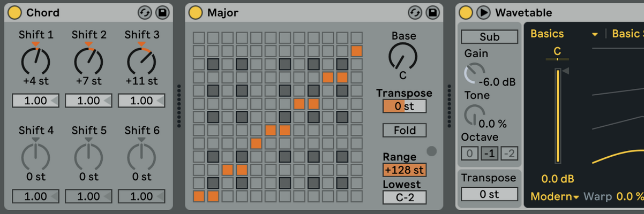Click the Lowest C-2 field

tap(405, 197)
